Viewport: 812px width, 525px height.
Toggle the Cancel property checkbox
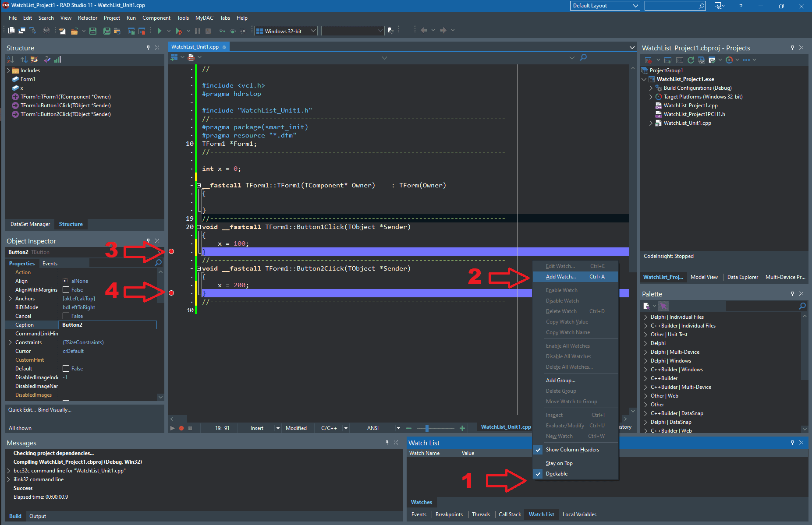pos(66,316)
